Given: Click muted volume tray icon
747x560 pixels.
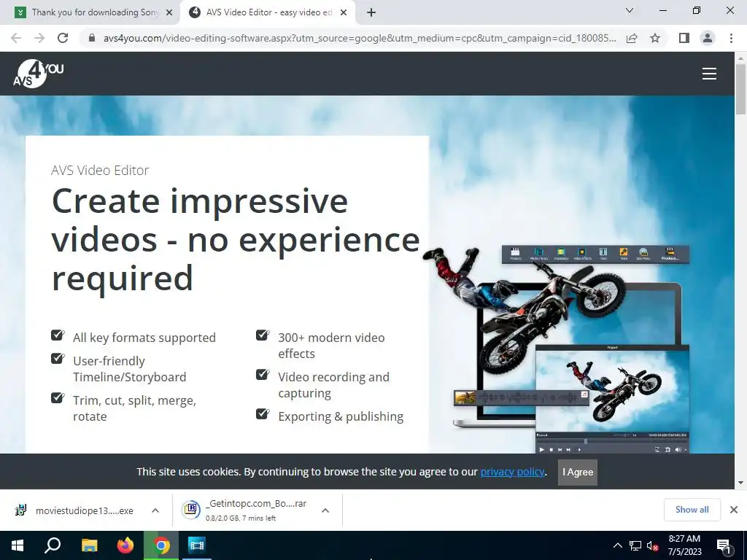Looking at the screenshot, I should click(x=652, y=545).
